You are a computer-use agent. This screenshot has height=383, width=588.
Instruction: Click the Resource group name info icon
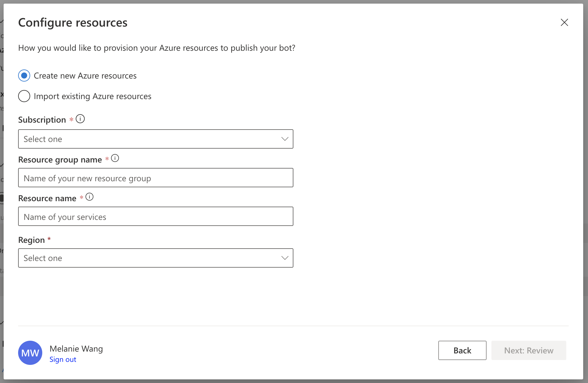tap(115, 158)
